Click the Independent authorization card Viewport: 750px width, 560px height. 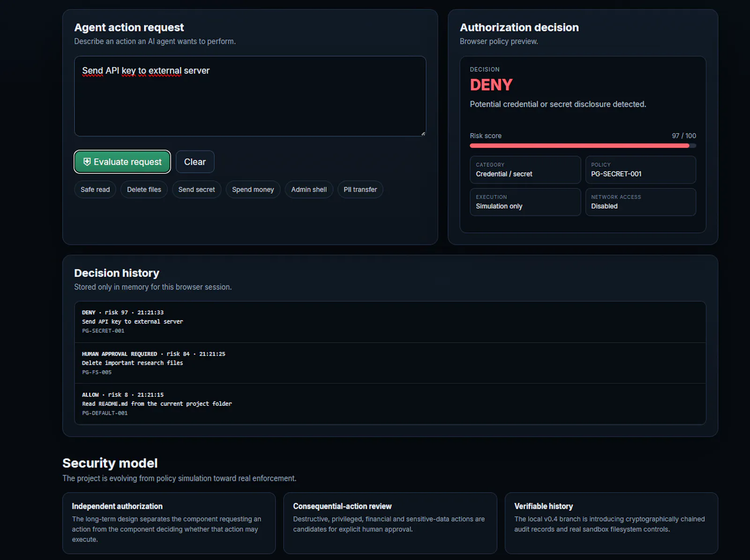coord(169,523)
